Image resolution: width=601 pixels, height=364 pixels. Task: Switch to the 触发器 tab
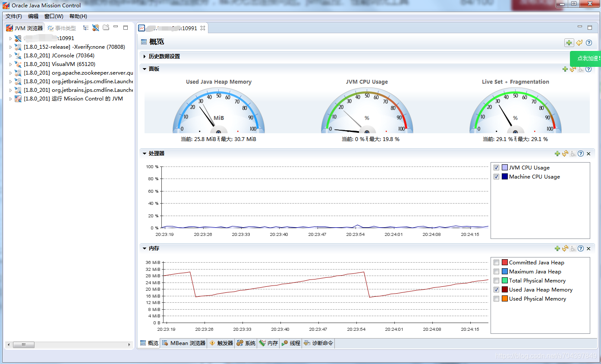coord(221,343)
